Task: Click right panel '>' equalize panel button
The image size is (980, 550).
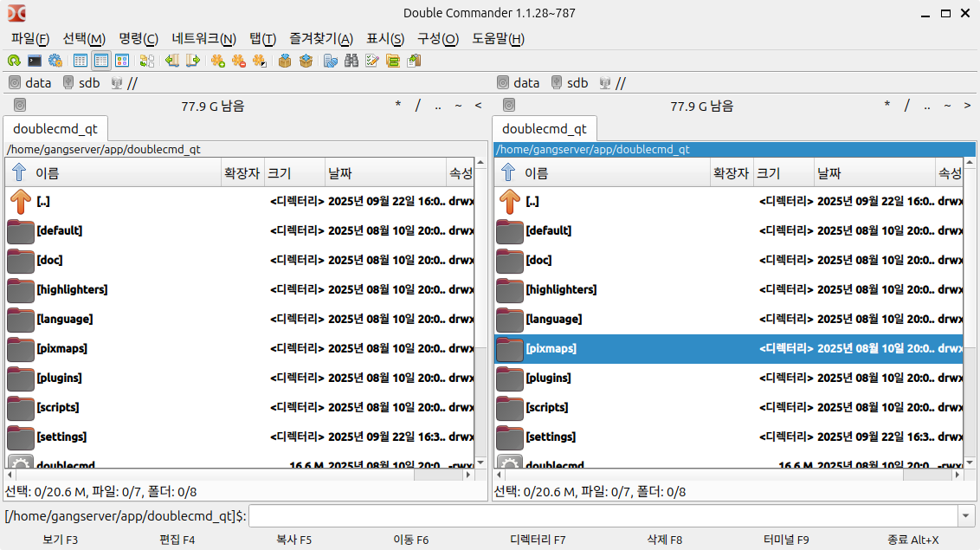Action: pyautogui.click(x=968, y=106)
